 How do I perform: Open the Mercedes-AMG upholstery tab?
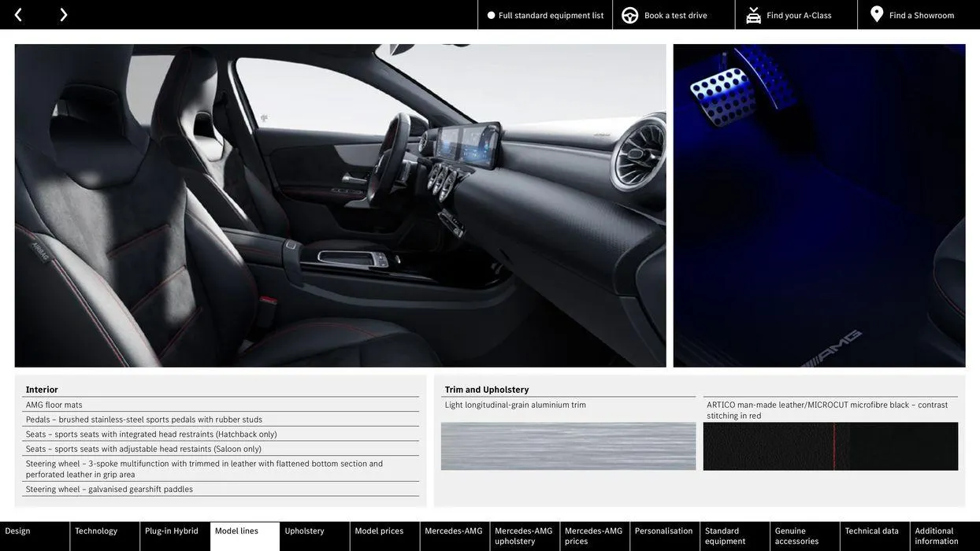(524, 536)
